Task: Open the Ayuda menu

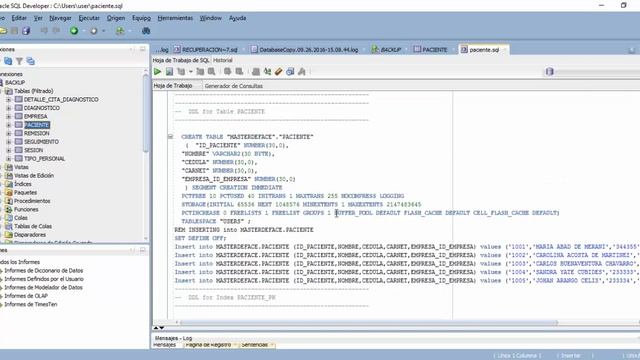Action: point(237,18)
